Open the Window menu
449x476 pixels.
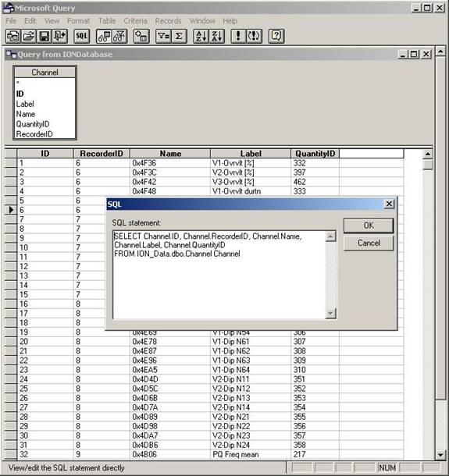pos(202,21)
